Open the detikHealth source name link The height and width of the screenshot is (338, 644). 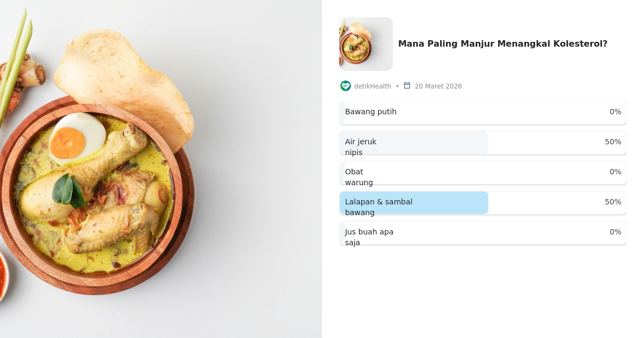tap(372, 86)
